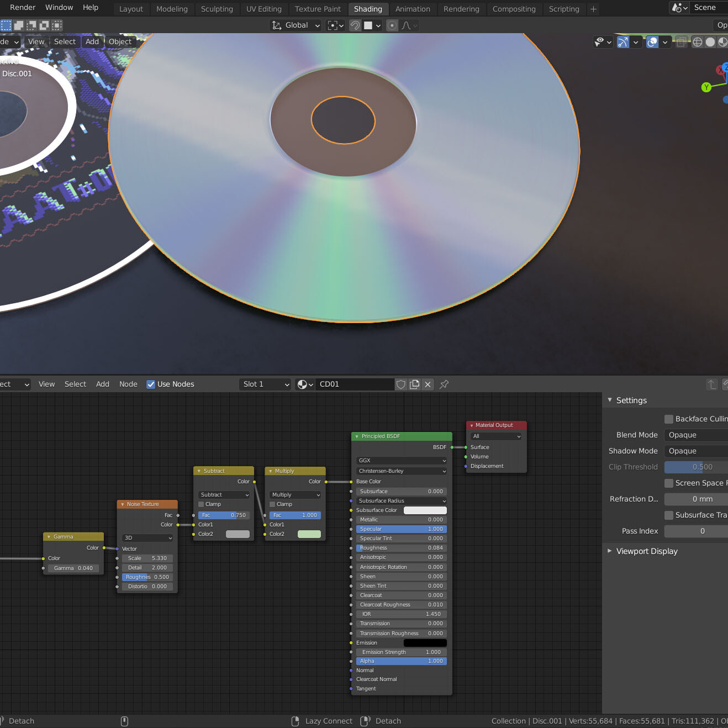Toggle viewport overlays icon
The width and height of the screenshot is (728, 728).
tap(652, 42)
